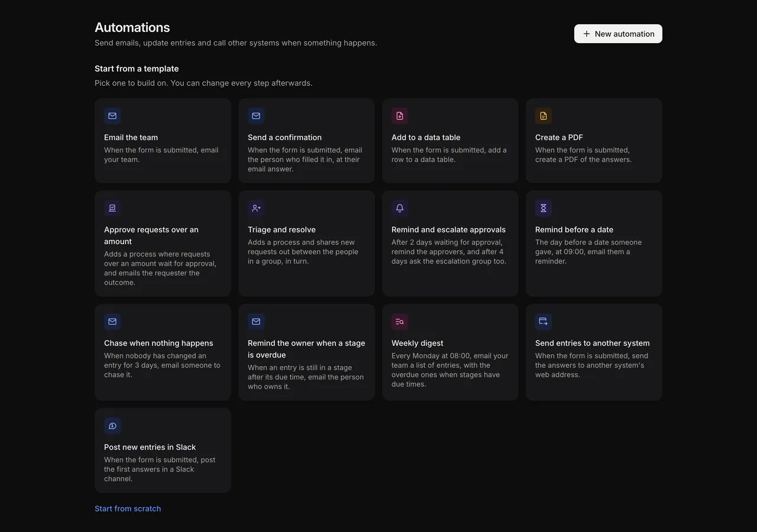Click the bell icon on Remind and escalate approvals
This screenshot has width=757, height=532.
400,208
